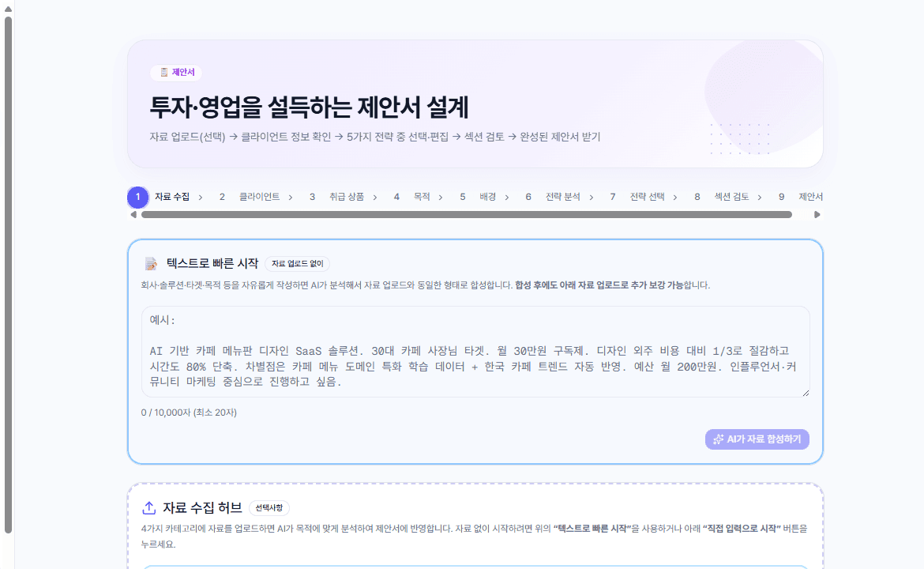Click the sparkle icon in AI가 자료 합성하기
The width and height of the screenshot is (924, 569).
click(x=719, y=439)
